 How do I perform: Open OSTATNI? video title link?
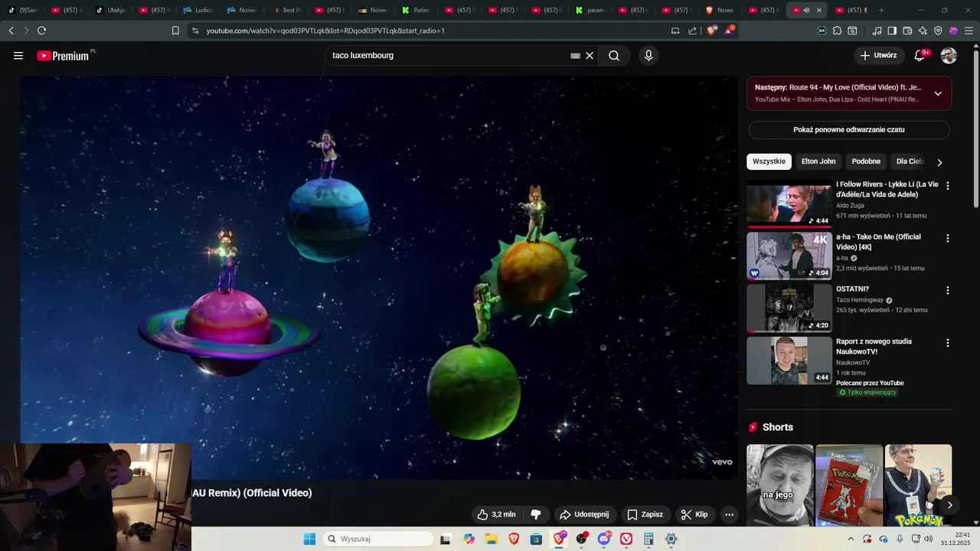coord(853,289)
